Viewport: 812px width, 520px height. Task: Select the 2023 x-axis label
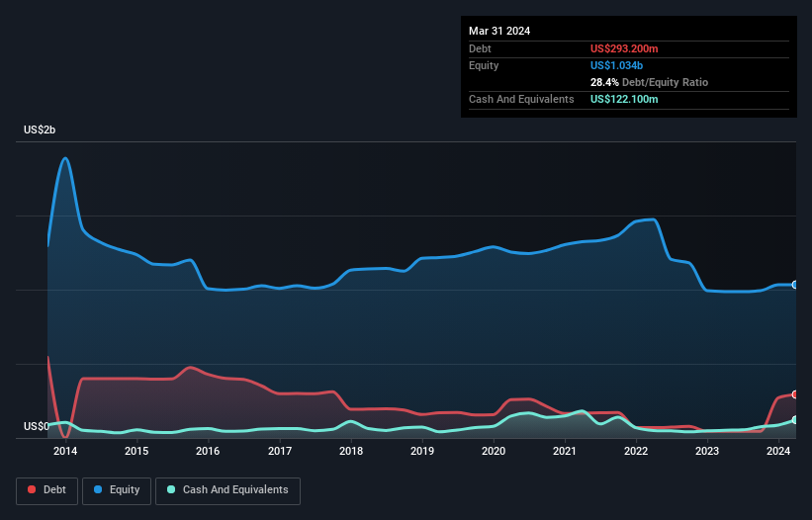pos(707,451)
